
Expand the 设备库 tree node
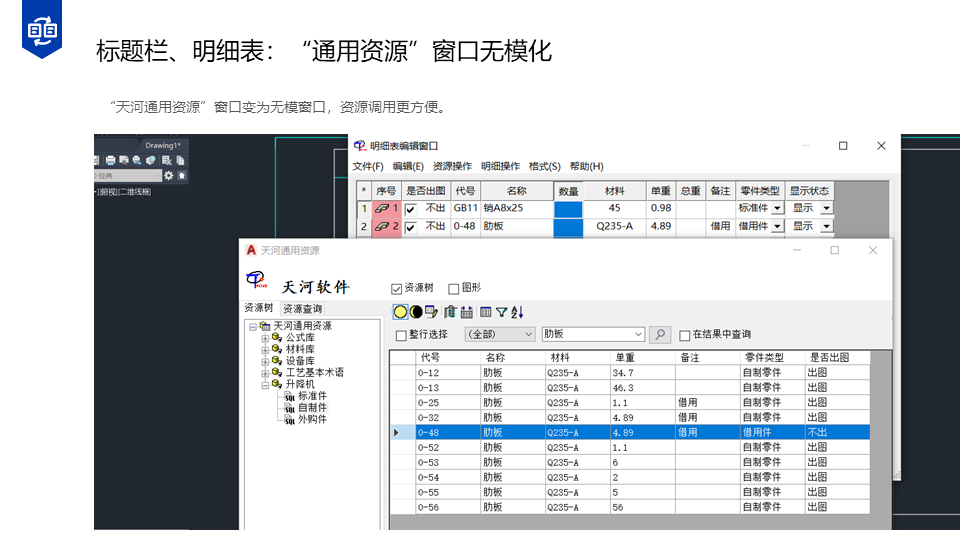(x=265, y=362)
